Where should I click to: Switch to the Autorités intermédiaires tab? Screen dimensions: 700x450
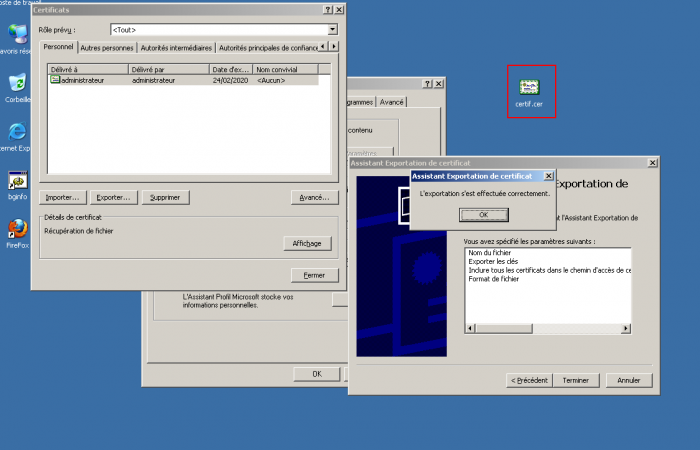coord(176,47)
